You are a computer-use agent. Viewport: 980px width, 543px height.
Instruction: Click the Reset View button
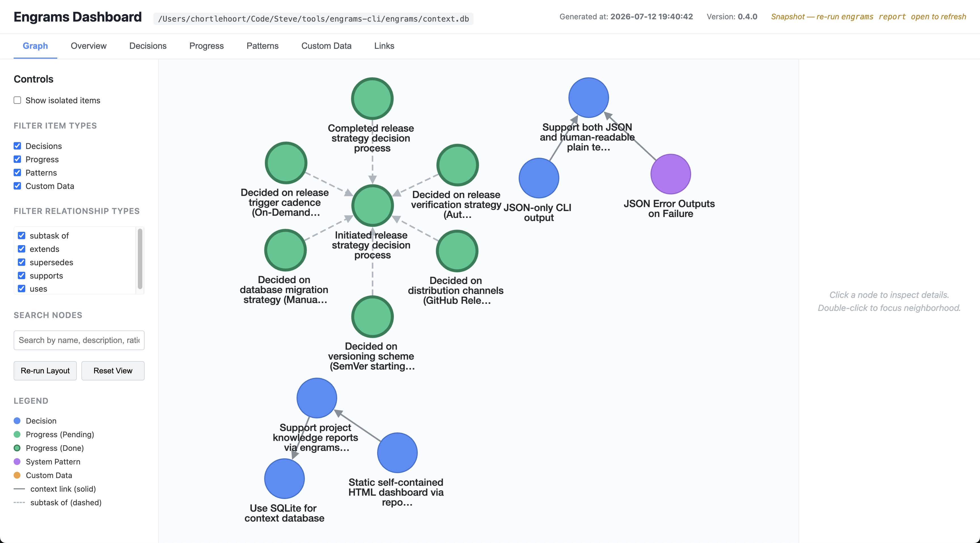[x=113, y=371]
